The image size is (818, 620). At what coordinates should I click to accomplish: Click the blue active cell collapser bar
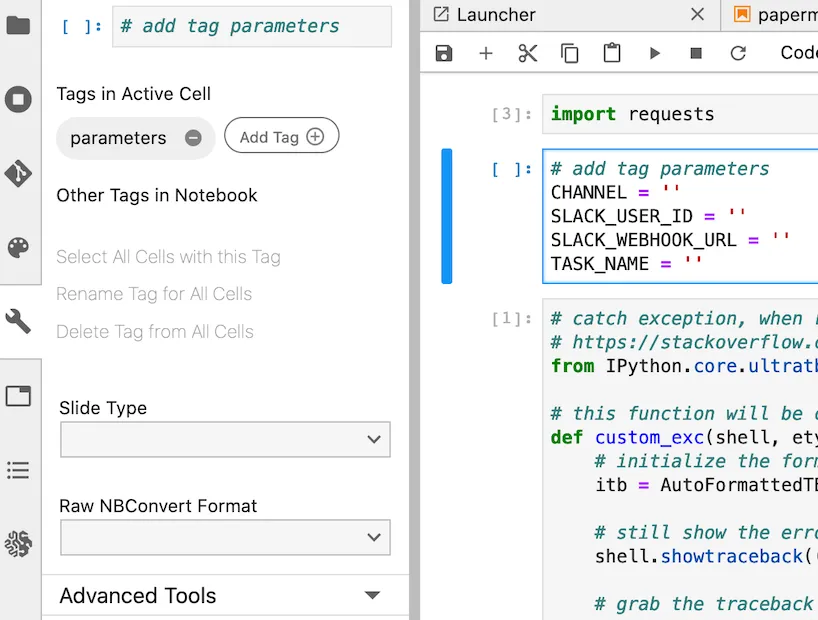(447, 216)
